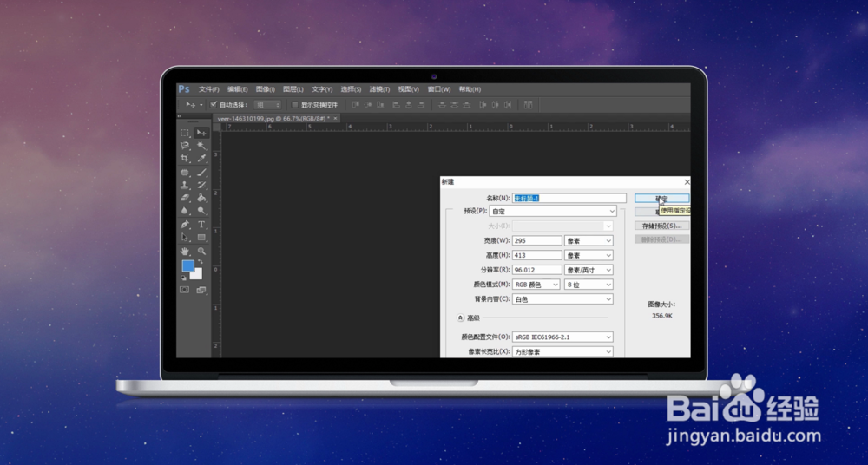Select the Magic Wand tool
Screen dimensions: 868x465
201,146
